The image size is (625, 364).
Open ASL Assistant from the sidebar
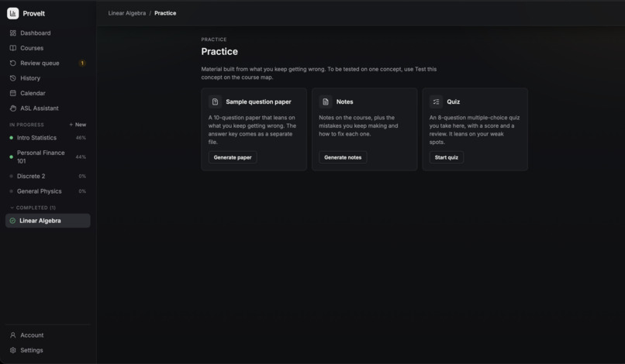48,108
